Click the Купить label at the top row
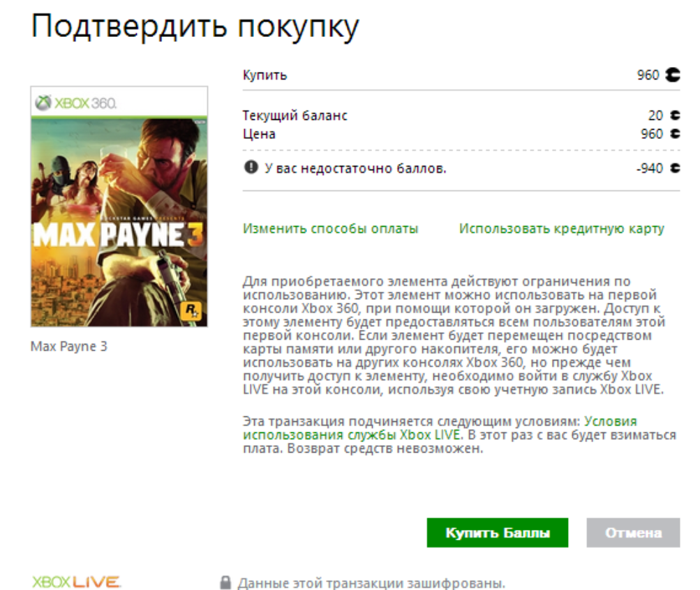This screenshot has width=700, height=590. pyautogui.click(x=265, y=75)
